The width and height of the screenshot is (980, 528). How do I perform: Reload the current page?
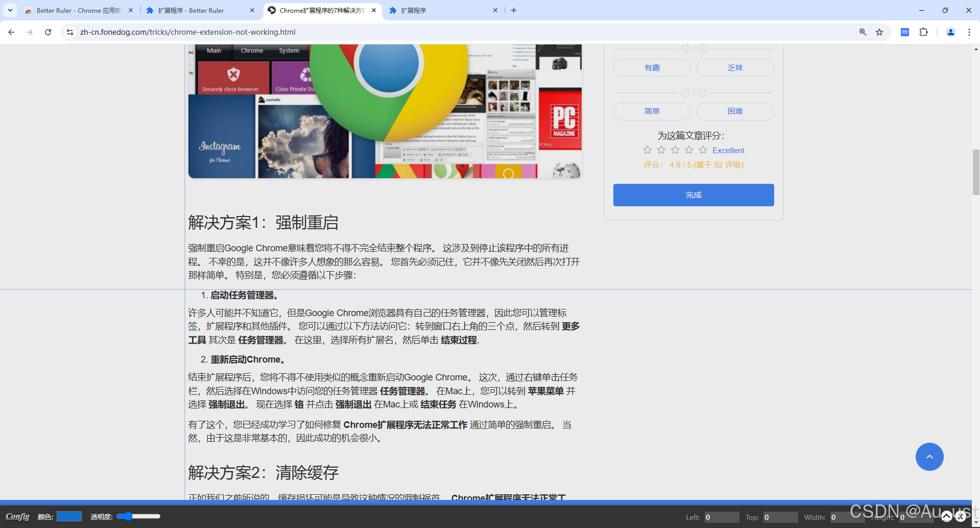tap(48, 32)
